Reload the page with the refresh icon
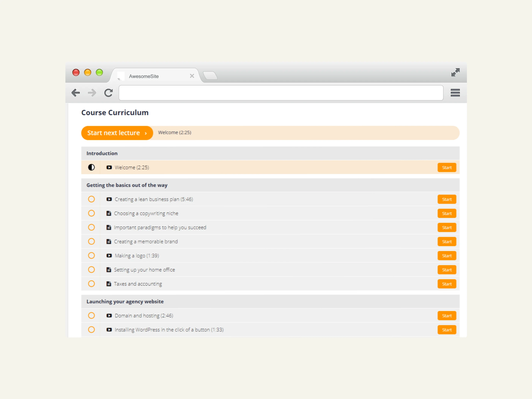This screenshot has width=532, height=399. 108,93
